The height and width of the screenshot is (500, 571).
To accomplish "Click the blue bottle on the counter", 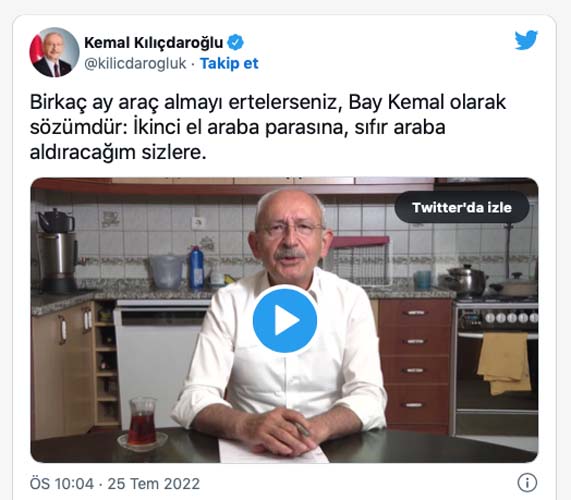I will coord(196,267).
